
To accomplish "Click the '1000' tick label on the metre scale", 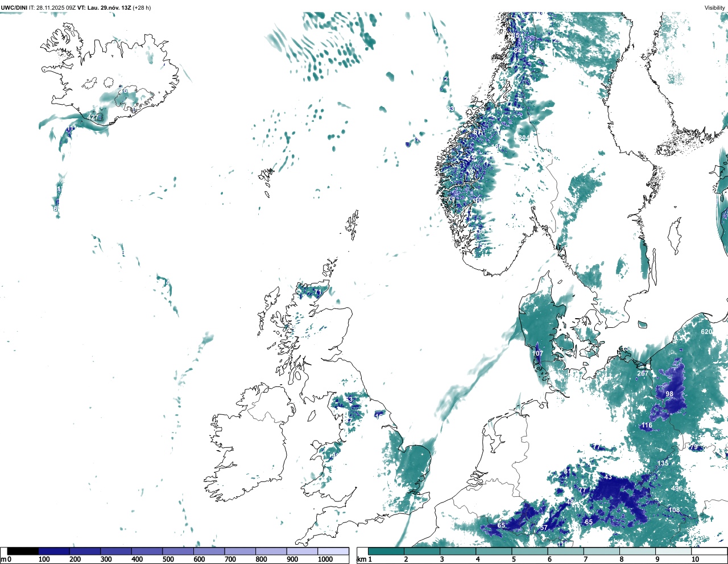I will [325, 559].
